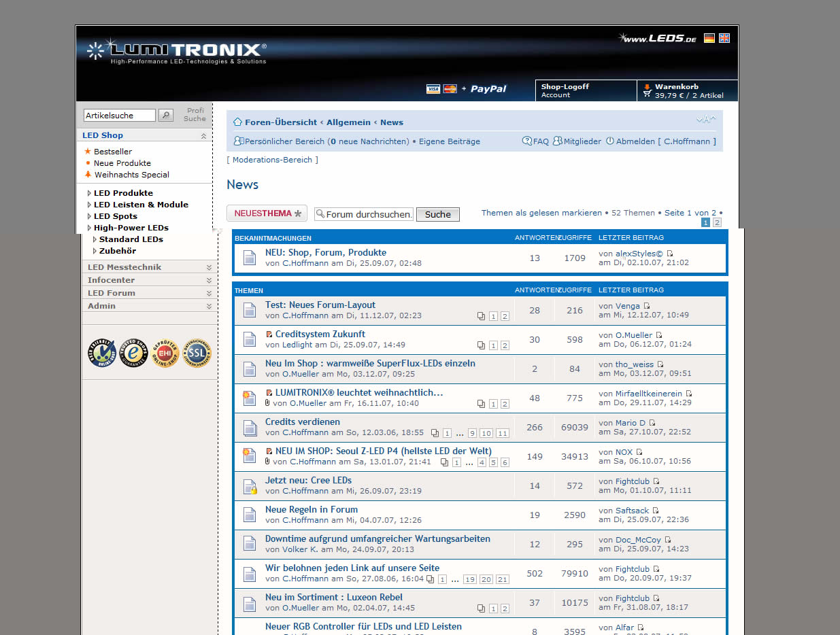Viewport: 840px width, 635px height.
Task: Collapse the LED Shop sidebar section
Action: pos(203,136)
